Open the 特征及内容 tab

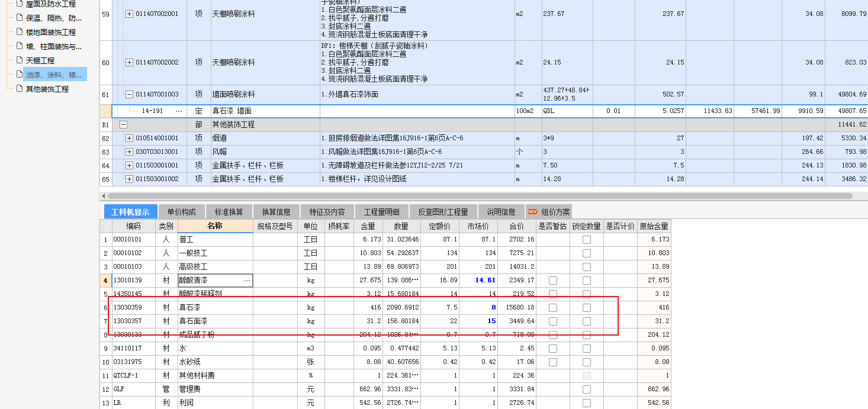pyautogui.click(x=327, y=212)
